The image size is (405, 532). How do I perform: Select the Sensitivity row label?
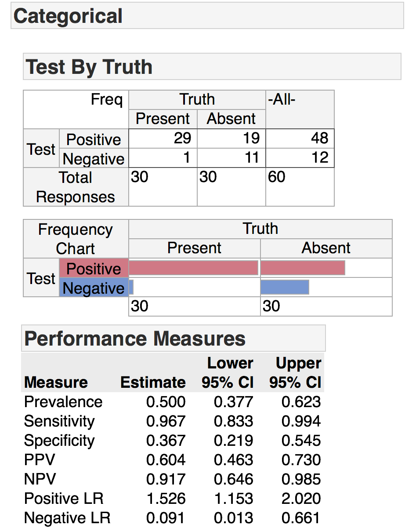point(59,421)
